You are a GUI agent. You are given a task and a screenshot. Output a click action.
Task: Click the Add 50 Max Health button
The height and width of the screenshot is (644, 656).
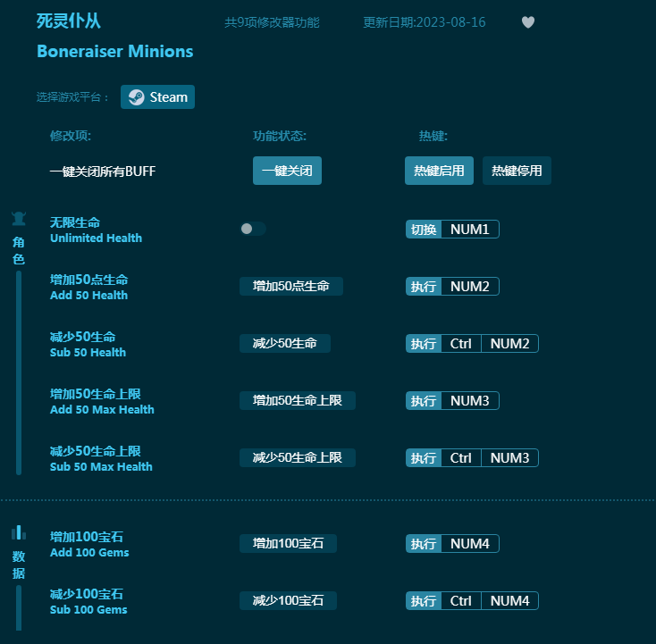(297, 400)
